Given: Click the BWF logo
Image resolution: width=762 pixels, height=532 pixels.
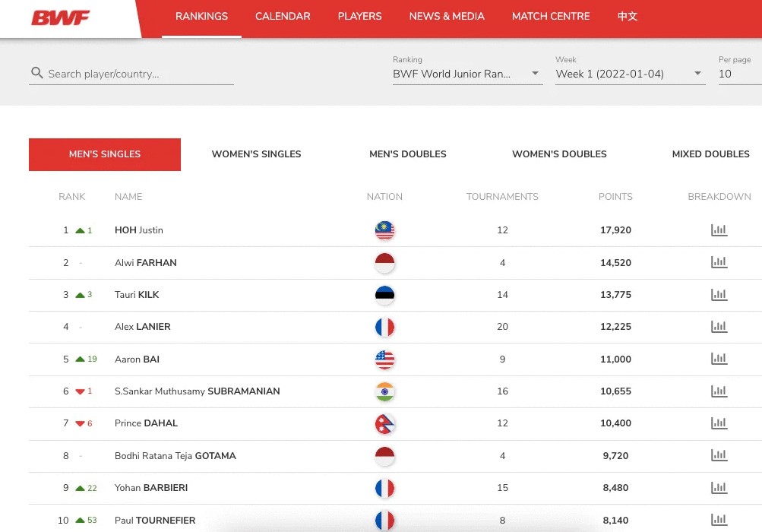Looking at the screenshot, I should (61, 17).
